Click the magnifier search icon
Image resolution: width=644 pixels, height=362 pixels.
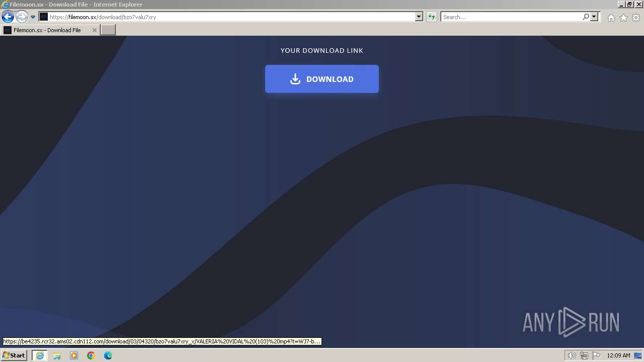pyautogui.click(x=586, y=17)
